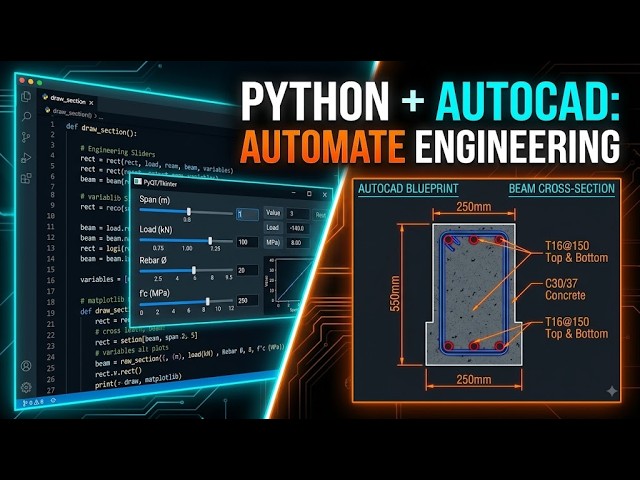Focus the Span value input field
The height and width of the screenshot is (480, 640).
247,214
